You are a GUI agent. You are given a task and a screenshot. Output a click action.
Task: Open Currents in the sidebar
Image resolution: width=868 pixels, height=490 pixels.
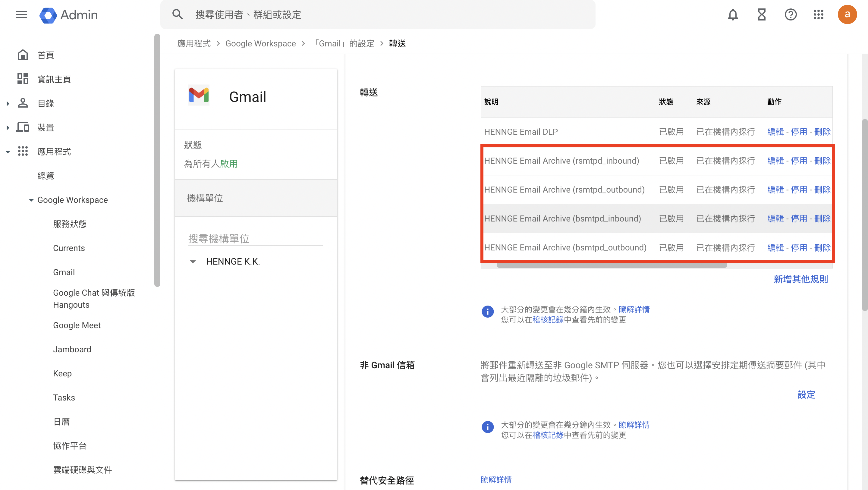69,248
